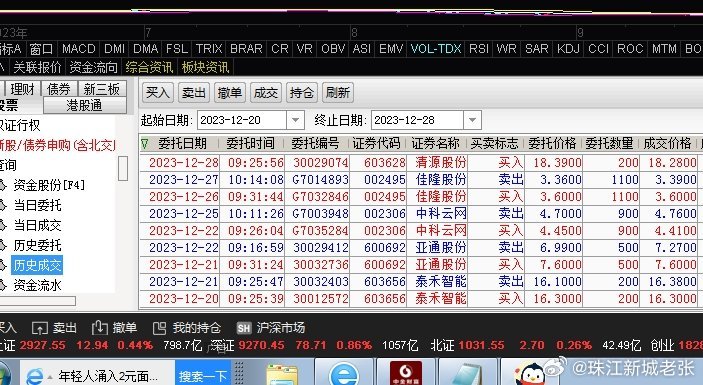
Task: Sort by the 成交价格 column header
Action: pyautogui.click(x=667, y=144)
